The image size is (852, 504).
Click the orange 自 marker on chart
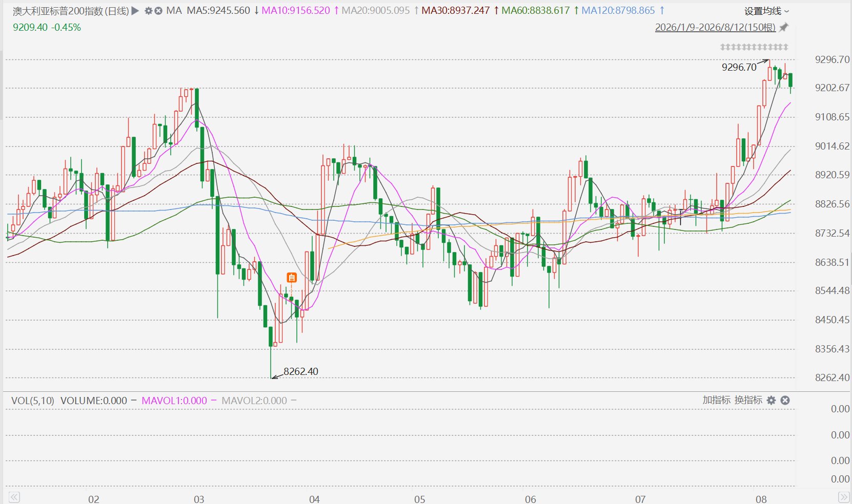[x=292, y=278]
